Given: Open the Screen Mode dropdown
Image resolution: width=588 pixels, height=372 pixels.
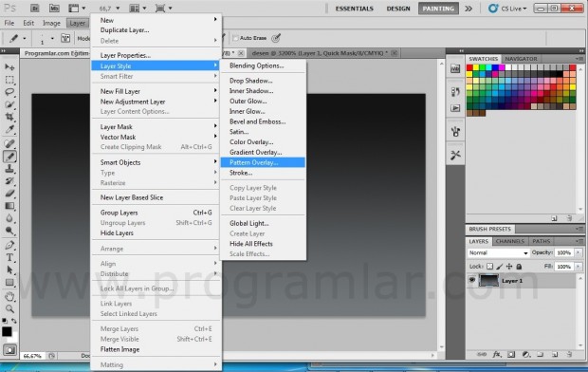Looking at the screenshot, I should coord(164,9).
